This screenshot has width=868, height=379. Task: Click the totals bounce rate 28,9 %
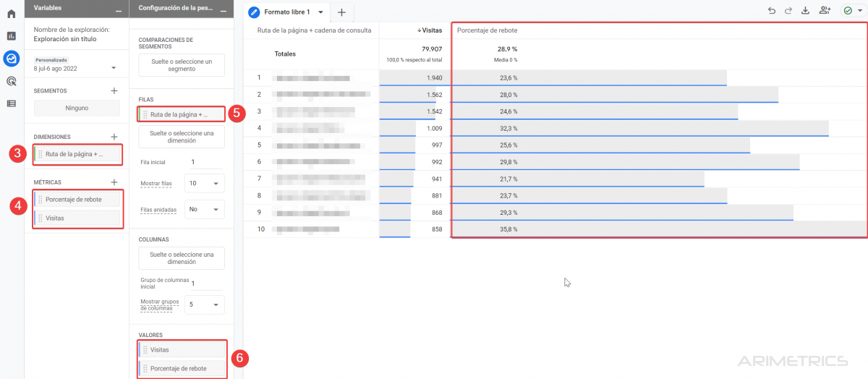[x=507, y=49]
